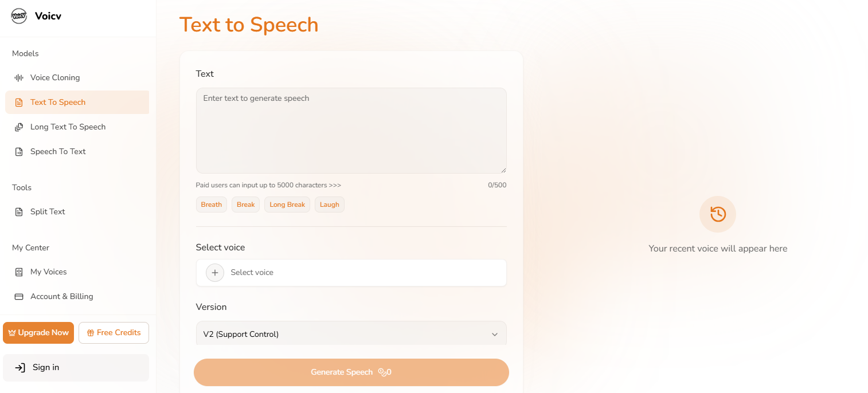Open the Version V2 (Support Control) dropdown
This screenshot has height=393, width=868.
[351, 333]
